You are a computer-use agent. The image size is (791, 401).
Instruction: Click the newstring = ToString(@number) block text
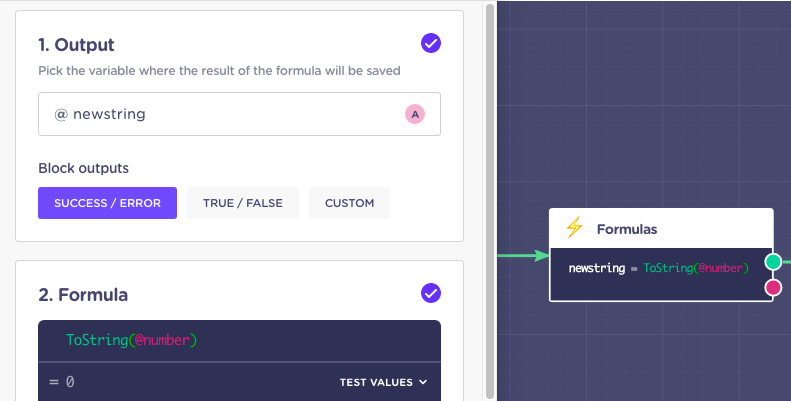click(x=658, y=268)
